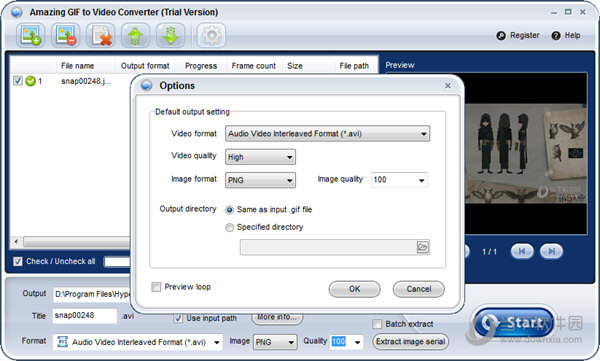This screenshot has height=361, width=600.
Task: Enable the Preview loop checkbox
Action: (156, 287)
